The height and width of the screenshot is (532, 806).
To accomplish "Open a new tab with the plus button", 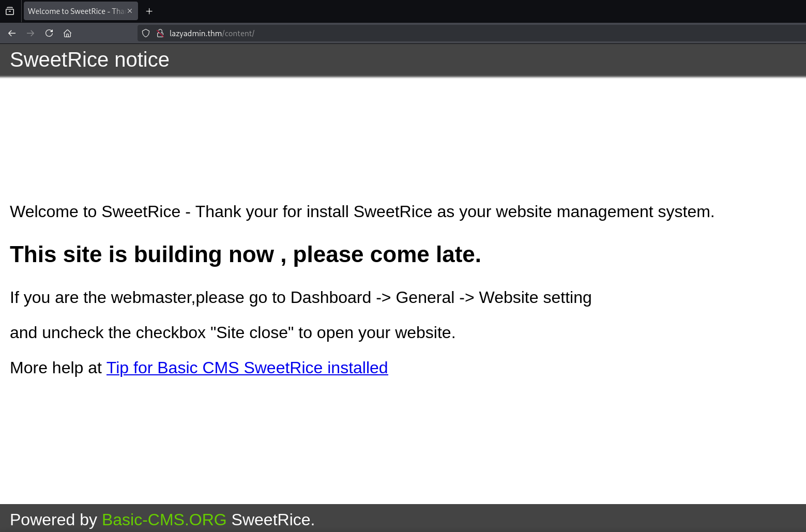I will (x=149, y=11).
